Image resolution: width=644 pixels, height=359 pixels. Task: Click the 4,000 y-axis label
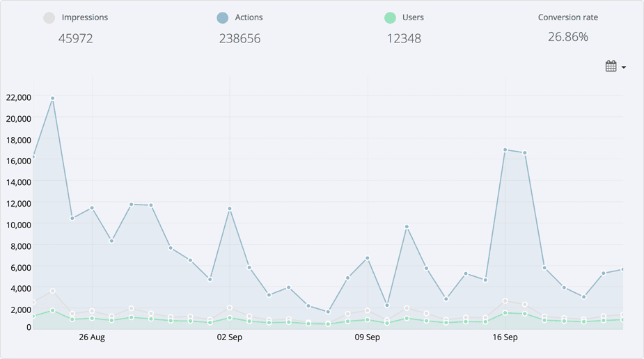pos(20,289)
